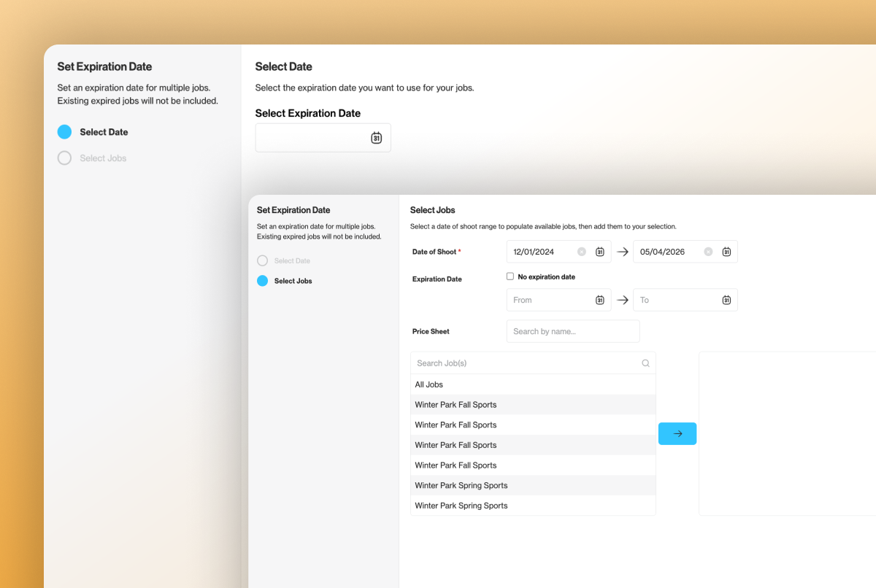Viewport: 876px width, 588px height.
Task: Open calendar for Expiration Date To field
Action: point(726,300)
